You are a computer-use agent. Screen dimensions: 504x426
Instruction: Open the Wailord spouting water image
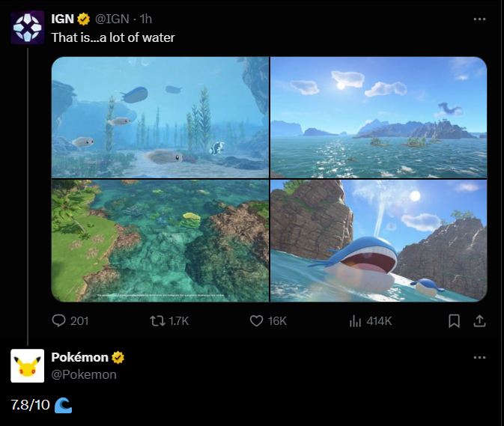[379, 240]
